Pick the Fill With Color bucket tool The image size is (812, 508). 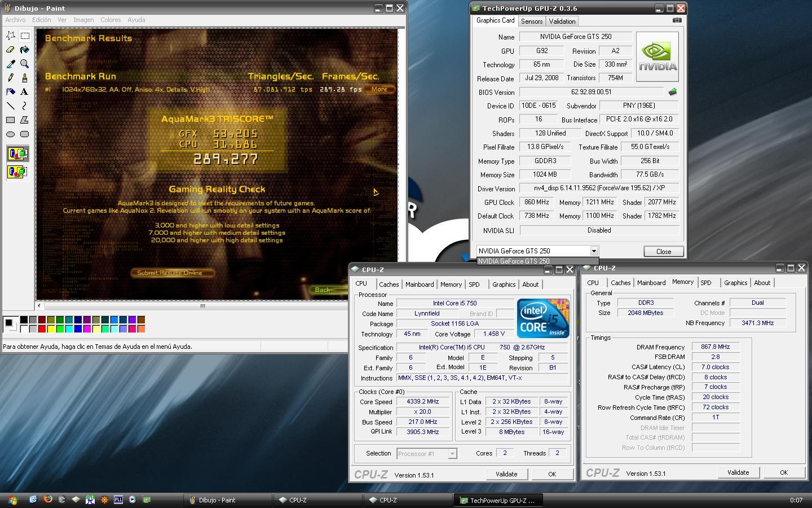(x=25, y=50)
